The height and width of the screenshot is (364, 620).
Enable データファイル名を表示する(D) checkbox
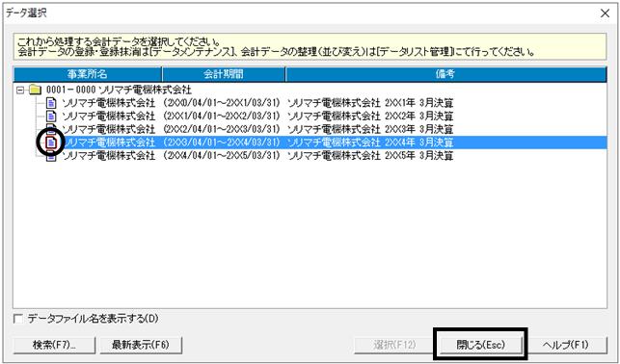tap(17, 319)
